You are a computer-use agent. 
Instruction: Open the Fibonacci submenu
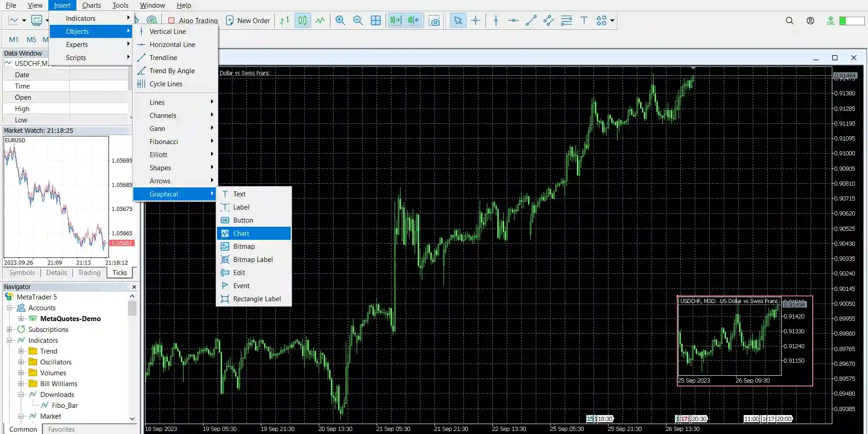(175, 142)
